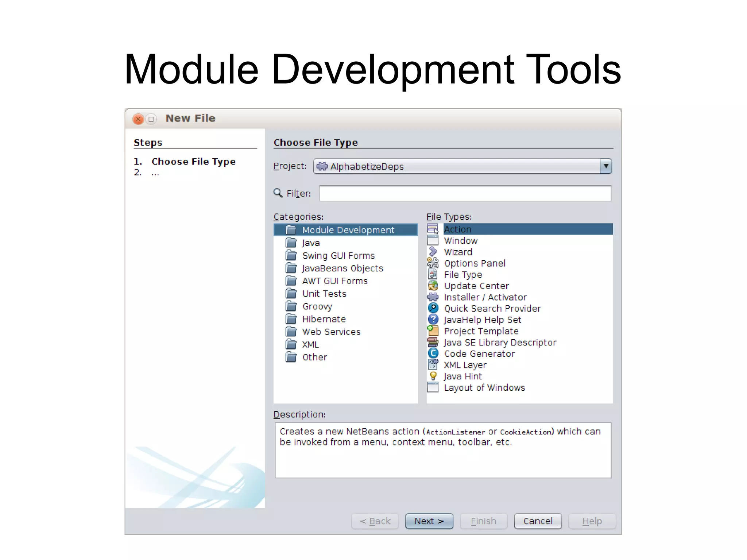Image resolution: width=747 pixels, height=560 pixels.
Task: Pick the Java Hint lightbulb icon
Action: pyautogui.click(x=433, y=376)
